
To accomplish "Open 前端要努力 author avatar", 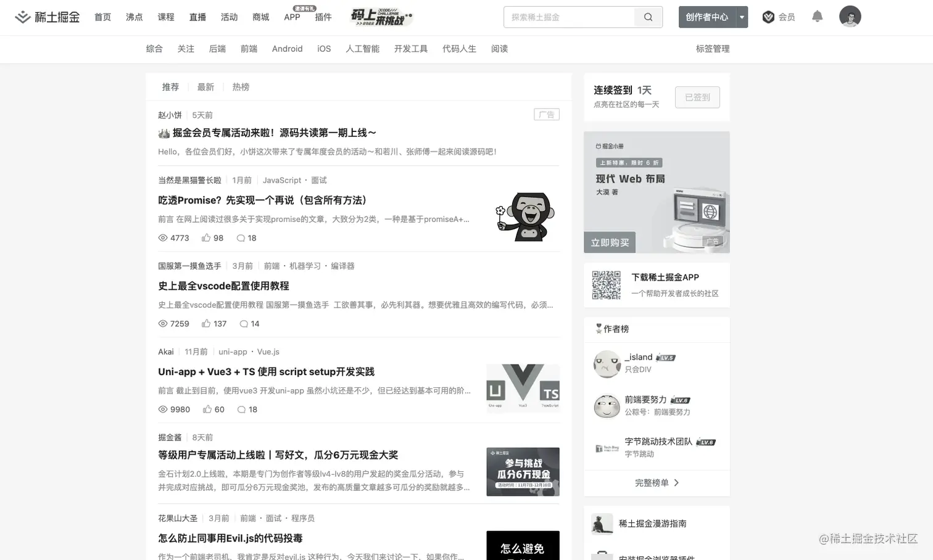I will click(x=607, y=406).
